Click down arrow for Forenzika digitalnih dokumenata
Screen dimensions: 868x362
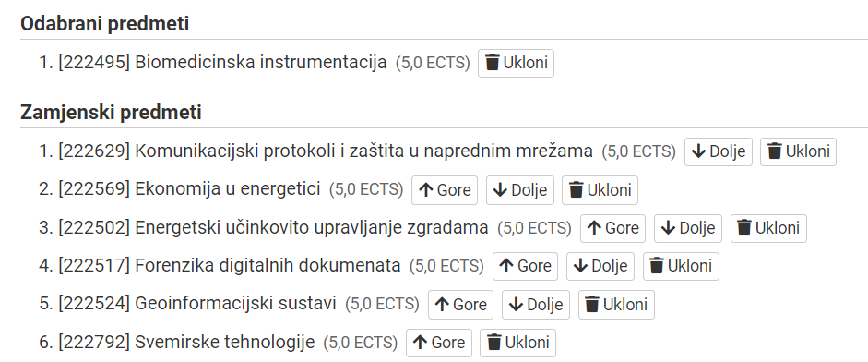580,266
